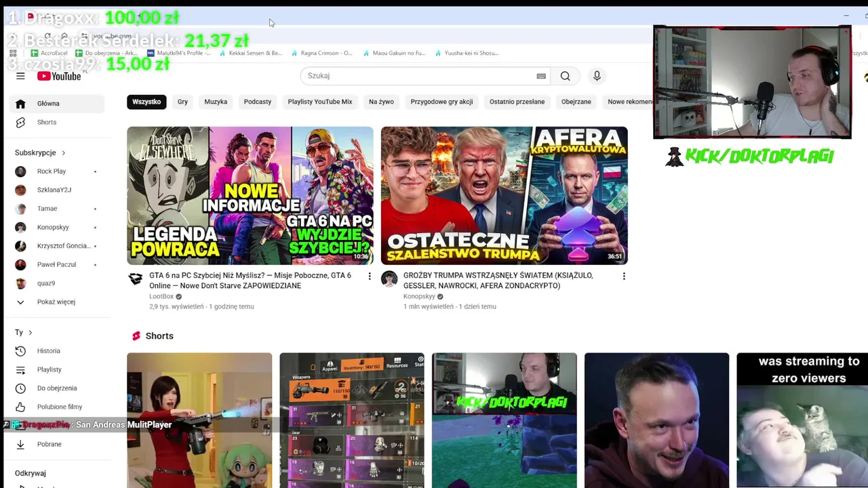Open more options for Trump video
The image size is (868, 488).
(624, 277)
